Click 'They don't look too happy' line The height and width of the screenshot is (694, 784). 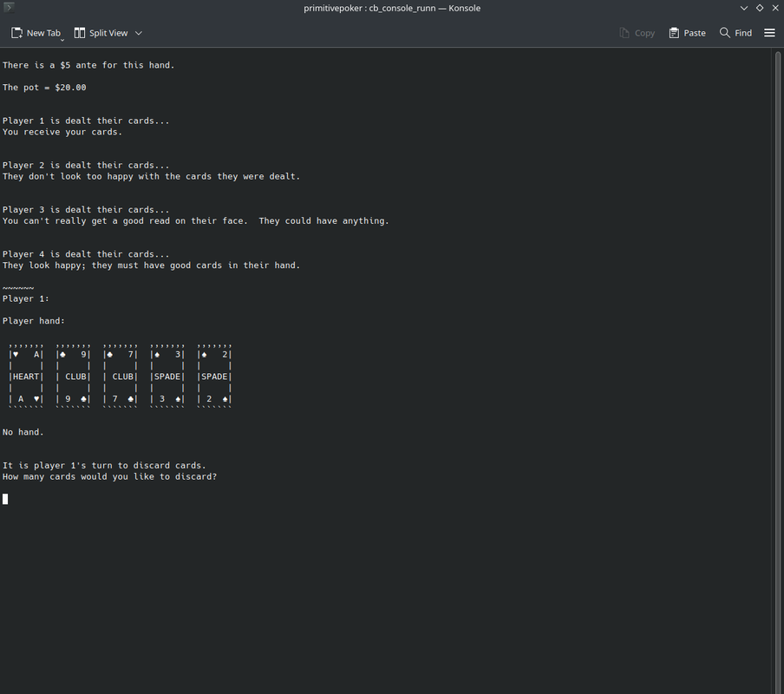tap(151, 176)
